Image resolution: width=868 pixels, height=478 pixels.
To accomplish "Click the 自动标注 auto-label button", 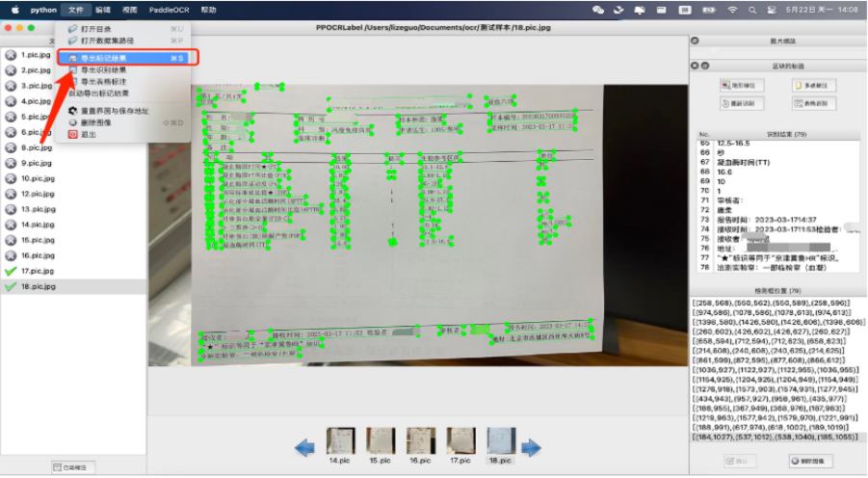I will [73, 467].
